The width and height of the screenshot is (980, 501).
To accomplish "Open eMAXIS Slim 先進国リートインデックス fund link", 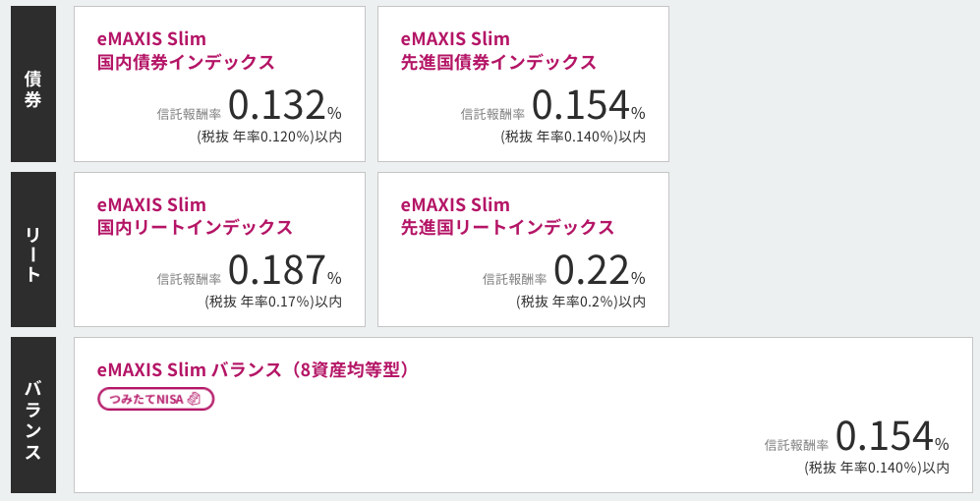I will pos(507,216).
